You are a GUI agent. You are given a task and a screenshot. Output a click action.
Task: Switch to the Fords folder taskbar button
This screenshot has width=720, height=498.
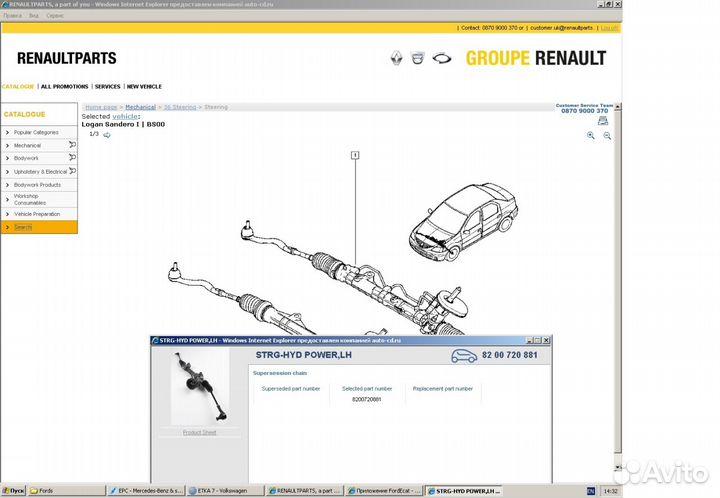point(67,491)
